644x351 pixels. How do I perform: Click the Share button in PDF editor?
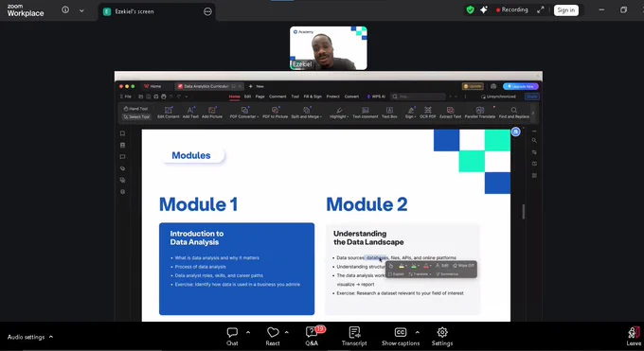532,97
